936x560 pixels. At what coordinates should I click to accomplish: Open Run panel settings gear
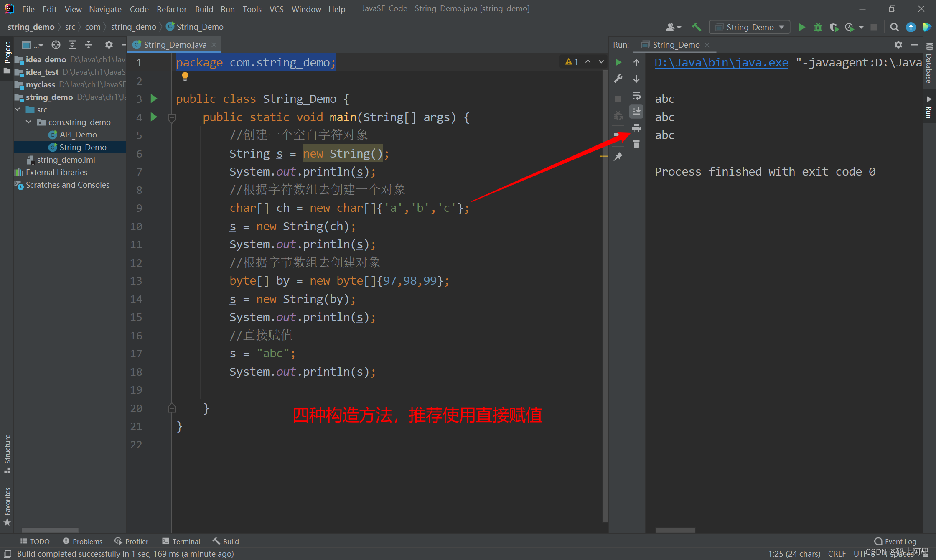(898, 45)
